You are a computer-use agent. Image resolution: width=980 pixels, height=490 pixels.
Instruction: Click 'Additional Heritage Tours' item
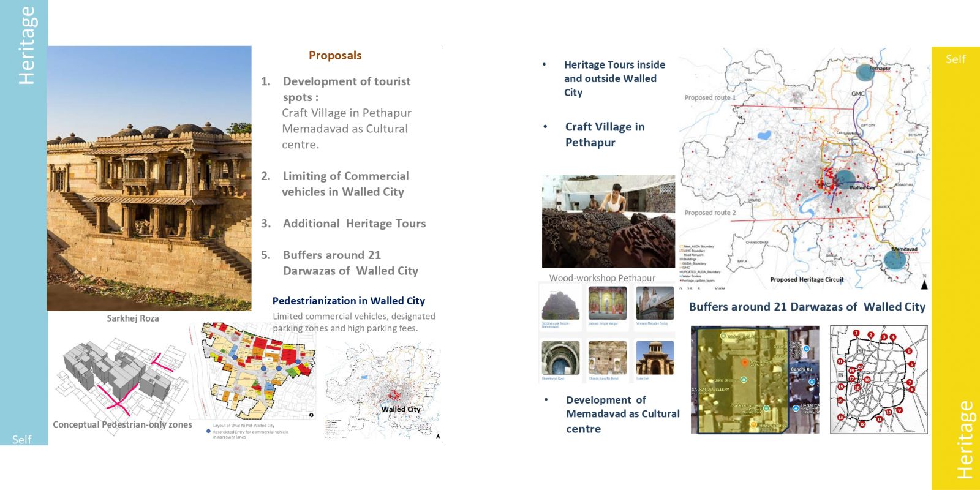click(x=354, y=224)
